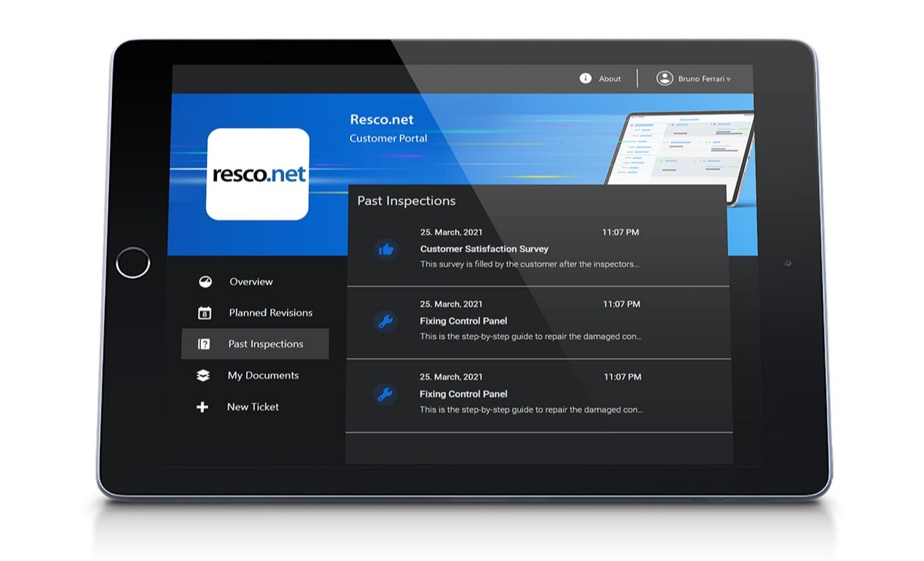Click the user avatar icon
Image resolution: width=924 pixels, height=561 pixels.
pyautogui.click(x=664, y=78)
